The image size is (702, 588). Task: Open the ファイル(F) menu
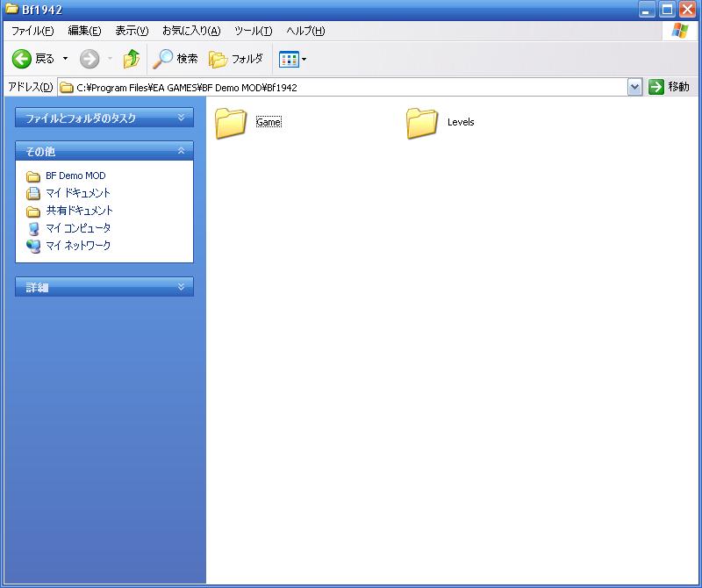click(x=32, y=31)
